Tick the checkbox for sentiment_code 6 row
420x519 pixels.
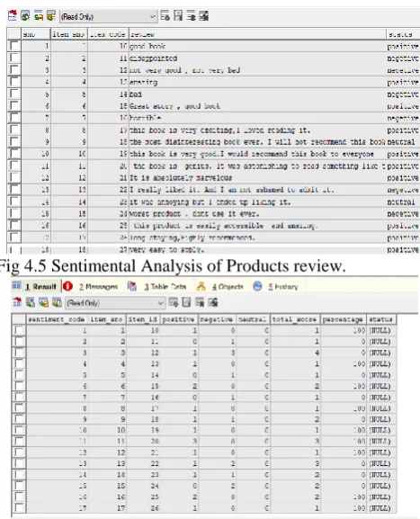[x=19, y=386]
